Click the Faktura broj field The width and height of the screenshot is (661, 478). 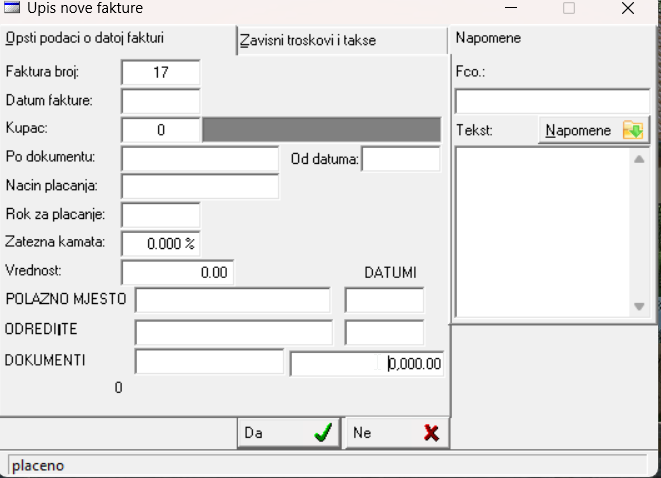160,73
